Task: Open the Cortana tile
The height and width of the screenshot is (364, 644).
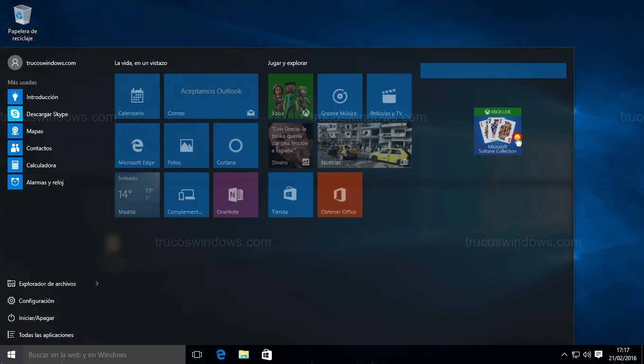Action: point(235,145)
